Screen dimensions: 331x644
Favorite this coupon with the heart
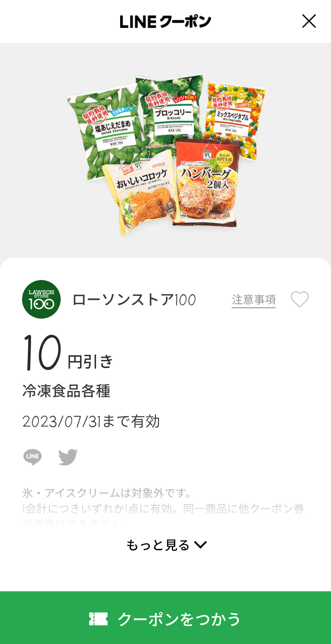point(299,299)
